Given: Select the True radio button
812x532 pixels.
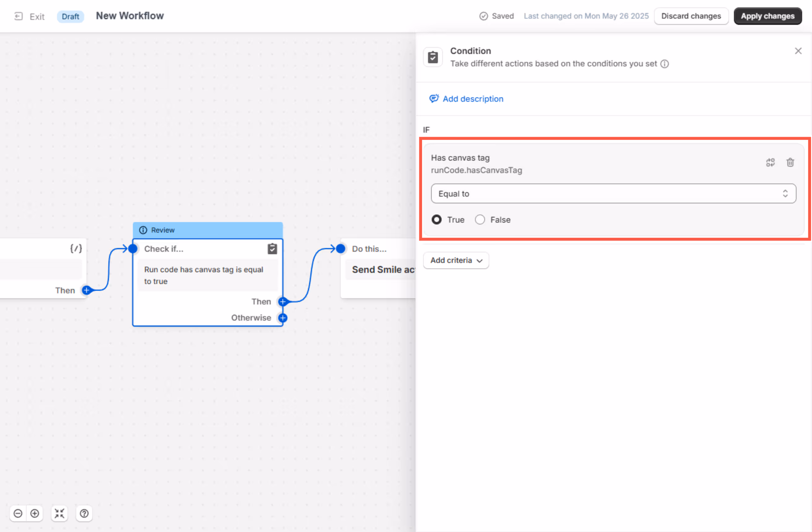Looking at the screenshot, I should (x=437, y=219).
